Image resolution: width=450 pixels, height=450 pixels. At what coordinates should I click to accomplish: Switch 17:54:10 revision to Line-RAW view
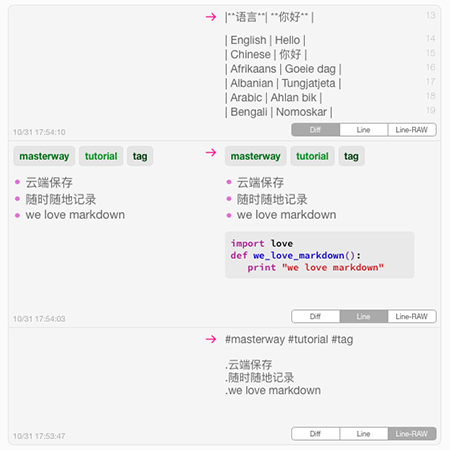412,130
